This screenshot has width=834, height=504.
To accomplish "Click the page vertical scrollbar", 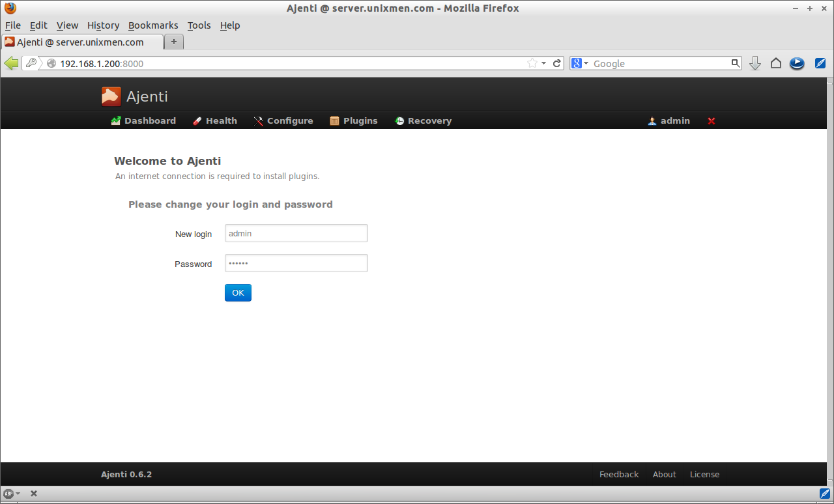I will click(830, 281).
